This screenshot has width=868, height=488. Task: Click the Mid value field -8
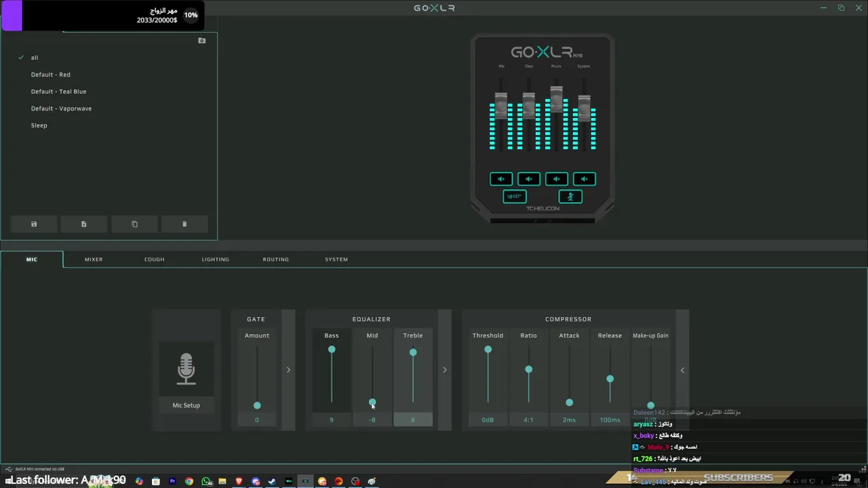click(x=372, y=420)
